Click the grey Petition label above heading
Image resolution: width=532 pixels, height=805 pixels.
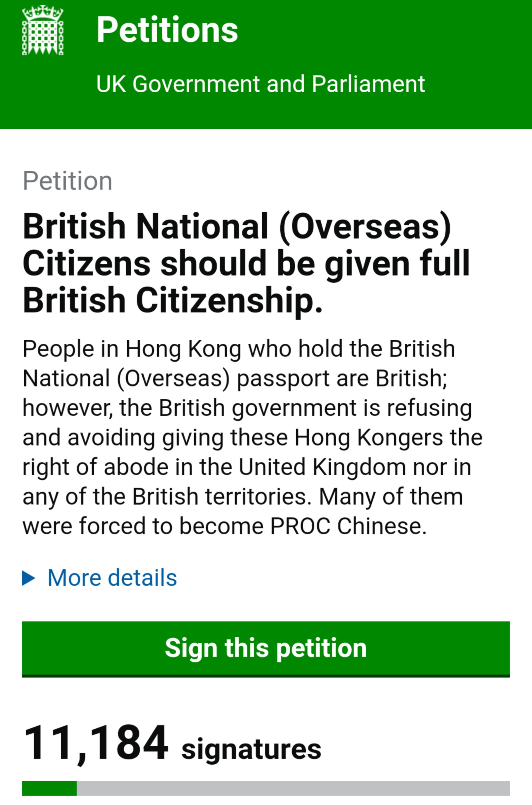coord(67,181)
